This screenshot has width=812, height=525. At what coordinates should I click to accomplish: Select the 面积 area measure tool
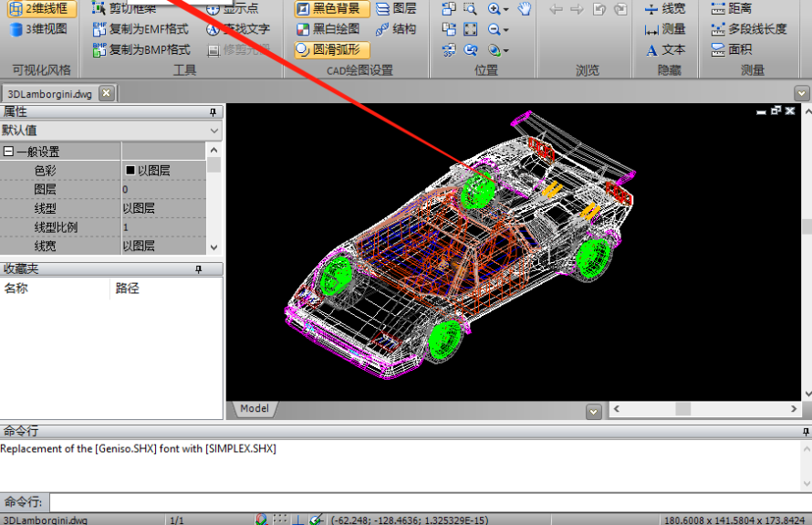[731, 49]
